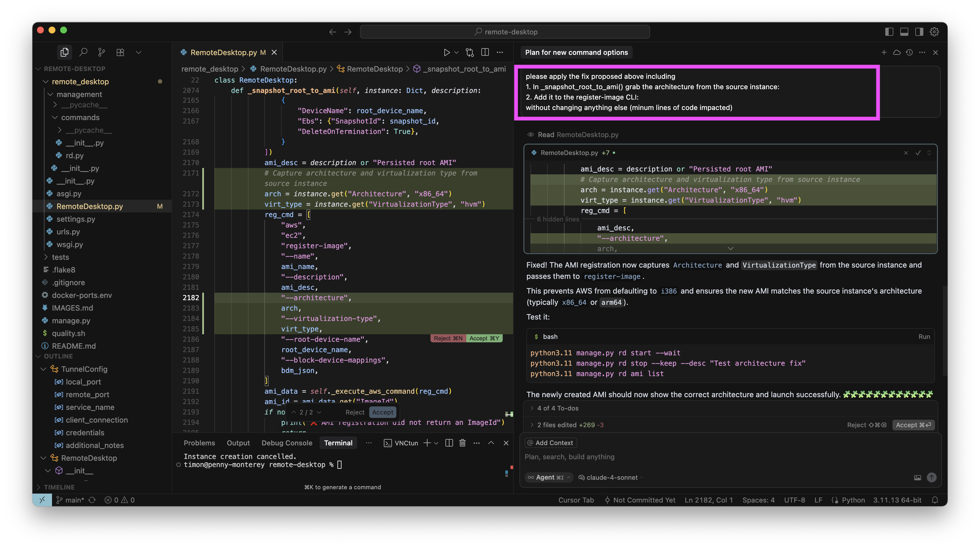
Task: Show chat history clock icon
Action: click(909, 53)
